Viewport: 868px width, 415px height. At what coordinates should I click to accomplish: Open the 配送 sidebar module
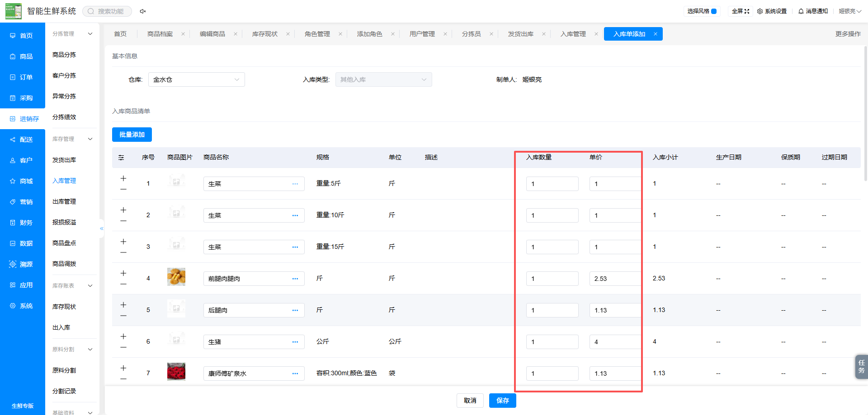22,140
